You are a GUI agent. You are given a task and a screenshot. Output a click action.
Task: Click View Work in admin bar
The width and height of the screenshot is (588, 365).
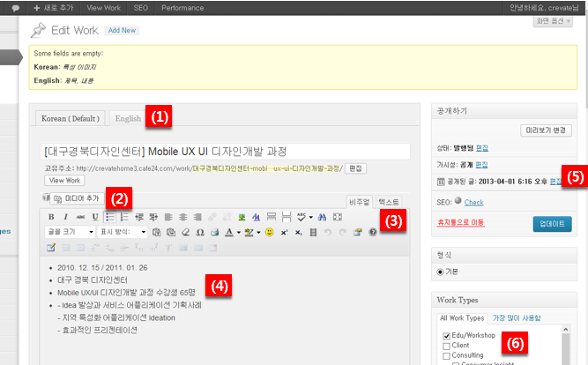pyautogui.click(x=103, y=8)
